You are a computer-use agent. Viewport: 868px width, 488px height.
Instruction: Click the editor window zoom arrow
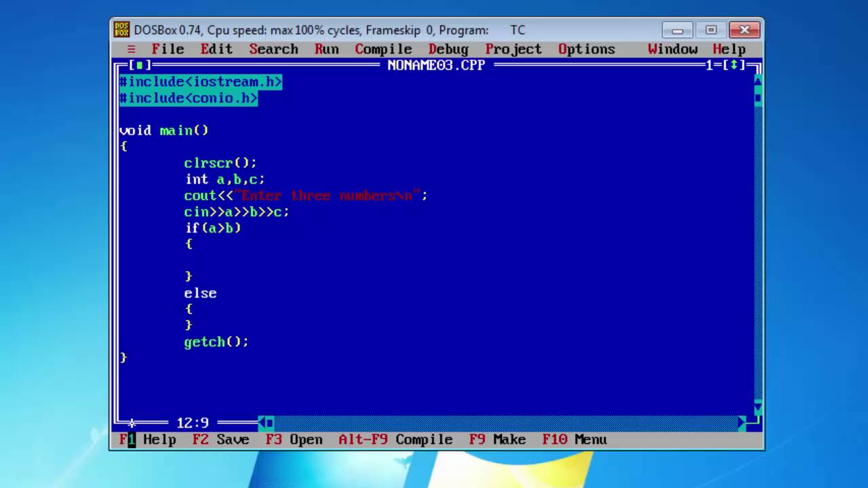733,65
